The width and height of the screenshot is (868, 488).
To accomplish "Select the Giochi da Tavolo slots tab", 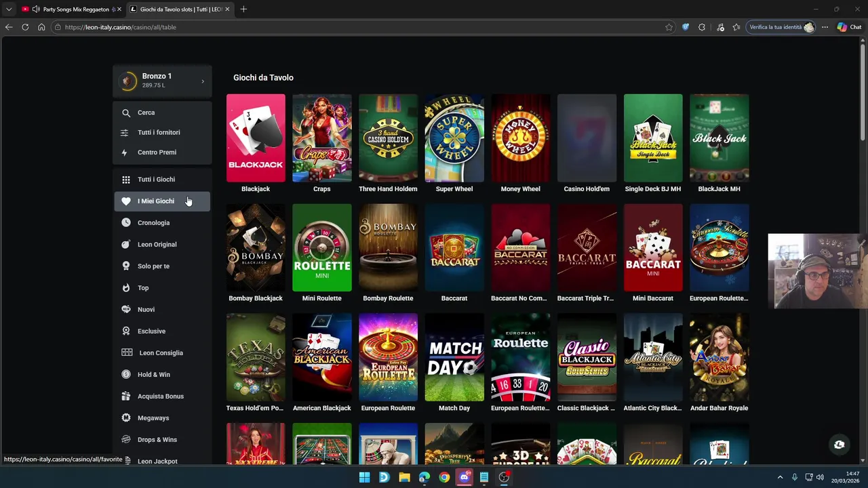I will [x=180, y=9].
